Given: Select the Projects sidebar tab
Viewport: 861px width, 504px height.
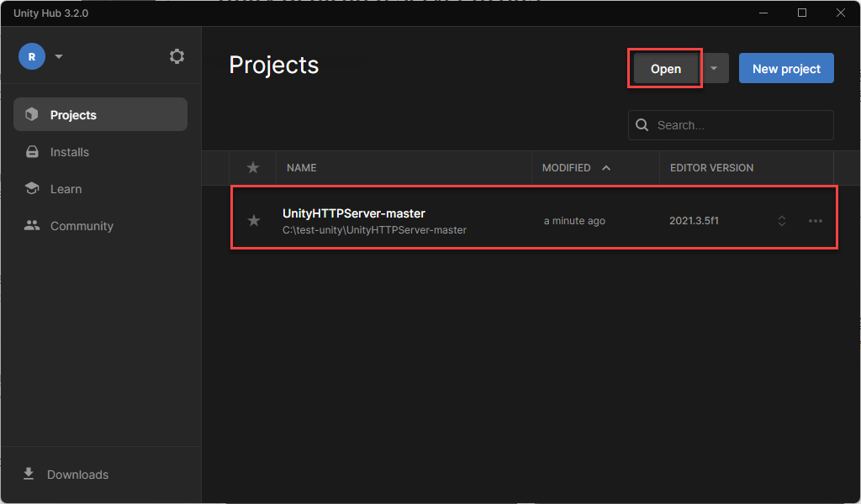Looking at the screenshot, I should coord(101,114).
